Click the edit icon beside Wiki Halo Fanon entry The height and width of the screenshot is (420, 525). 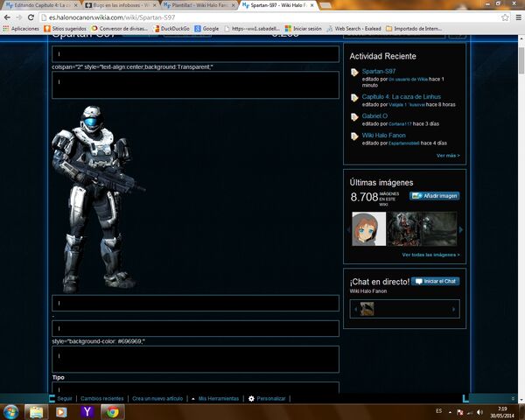pyautogui.click(x=354, y=136)
